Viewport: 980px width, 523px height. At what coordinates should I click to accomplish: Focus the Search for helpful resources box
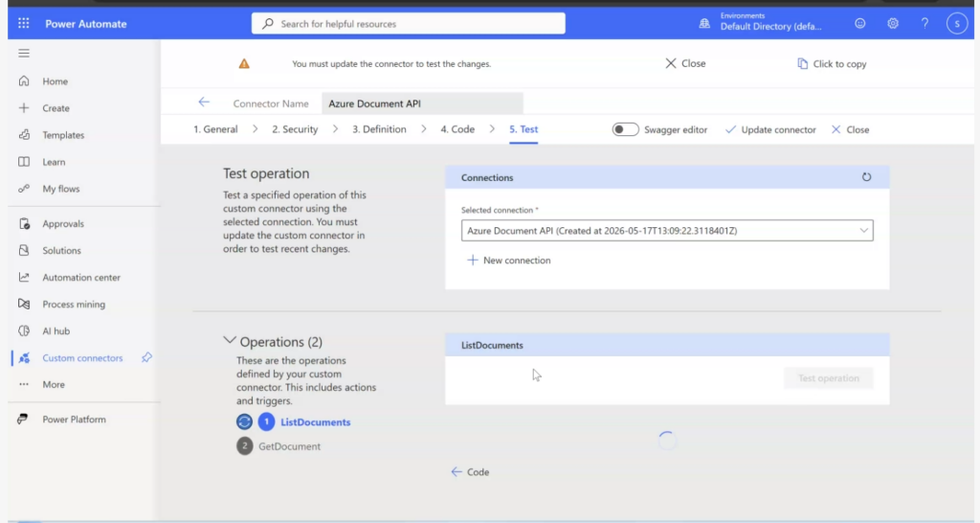(x=408, y=23)
